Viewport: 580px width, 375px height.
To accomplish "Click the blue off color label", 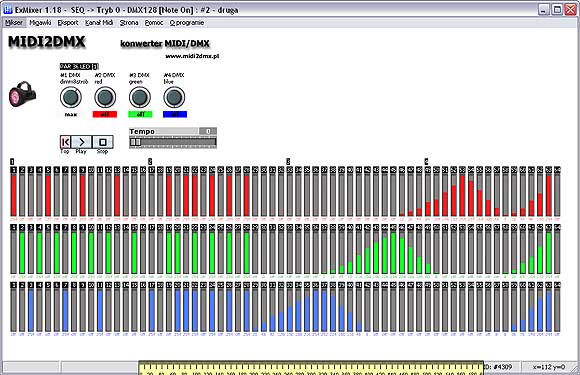I will click(175, 114).
